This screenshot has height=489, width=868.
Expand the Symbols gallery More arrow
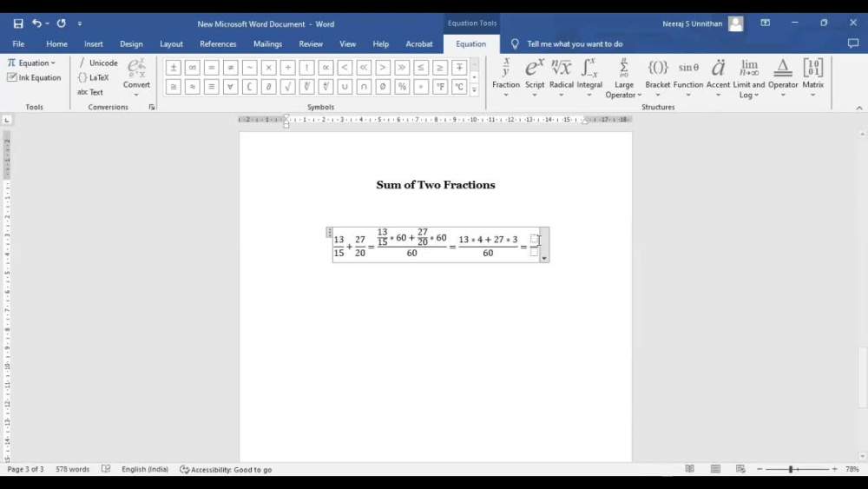[x=475, y=90]
